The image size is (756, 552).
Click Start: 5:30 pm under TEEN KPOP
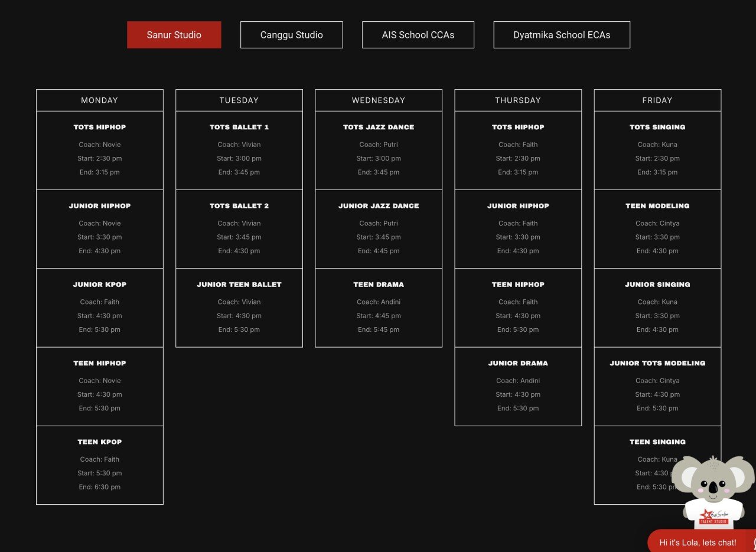pyautogui.click(x=100, y=473)
